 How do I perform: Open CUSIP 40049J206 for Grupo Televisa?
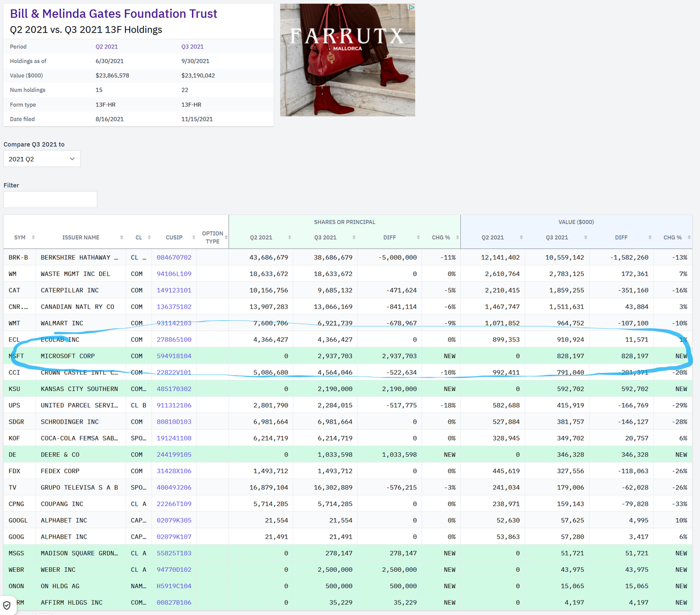(174, 487)
